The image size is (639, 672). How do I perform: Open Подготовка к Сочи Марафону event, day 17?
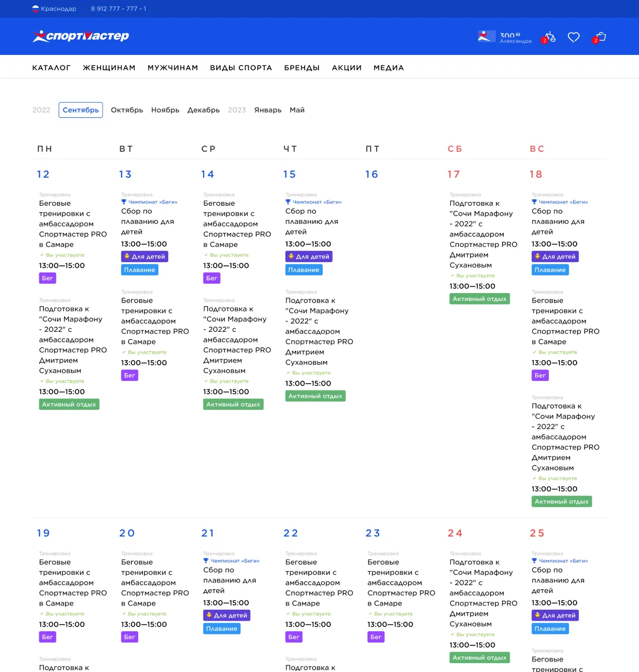click(483, 234)
